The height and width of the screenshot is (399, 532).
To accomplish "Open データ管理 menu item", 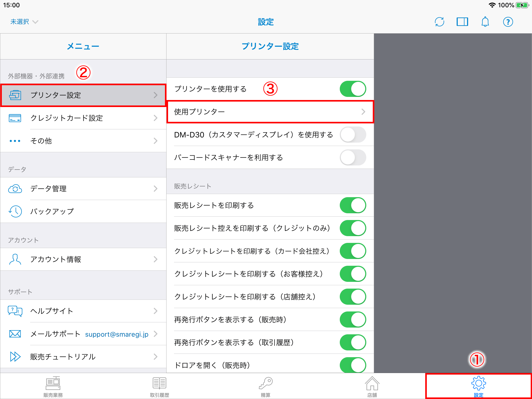I will pos(83,189).
